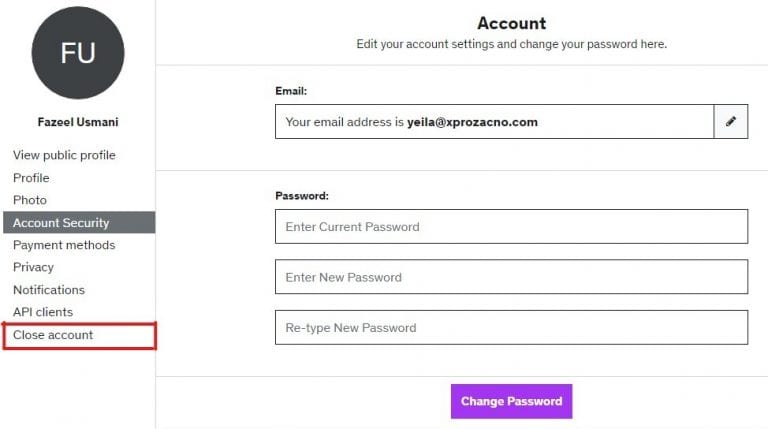Click the Account page heading
The image size is (768, 429).
coord(511,23)
